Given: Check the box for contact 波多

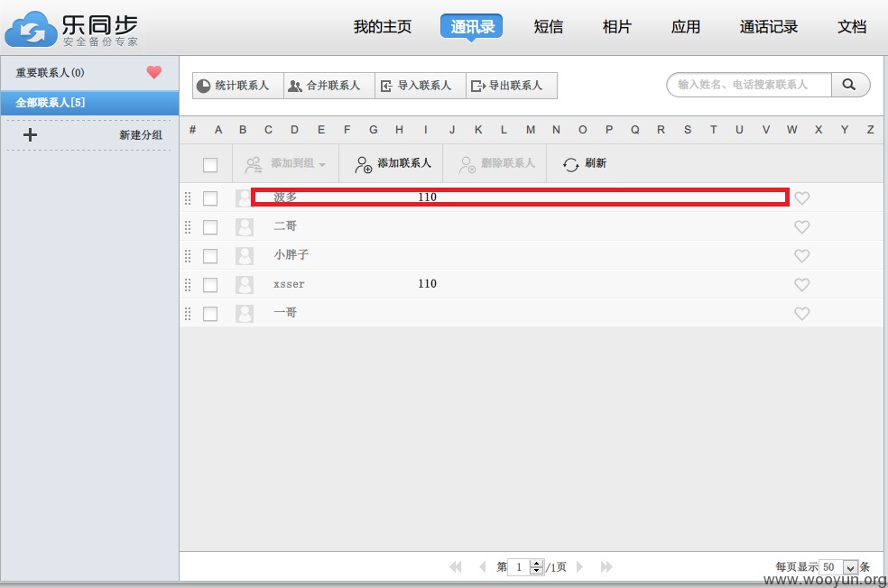Looking at the screenshot, I should click(x=210, y=198).
